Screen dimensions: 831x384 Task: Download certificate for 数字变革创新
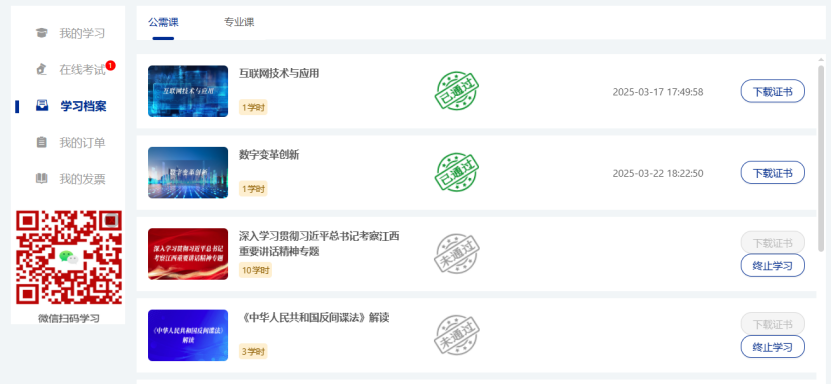pyautogui.click(x=773, y=173)
